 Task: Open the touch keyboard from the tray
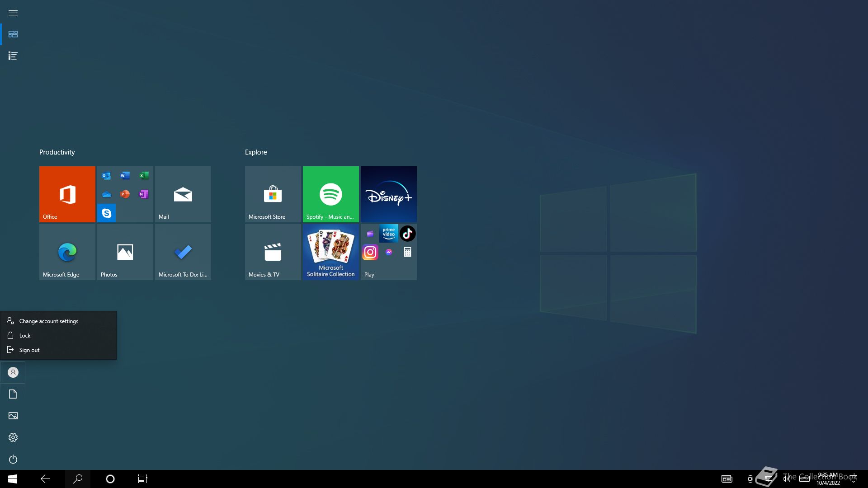pyautogui.click(x=805, y=479)
